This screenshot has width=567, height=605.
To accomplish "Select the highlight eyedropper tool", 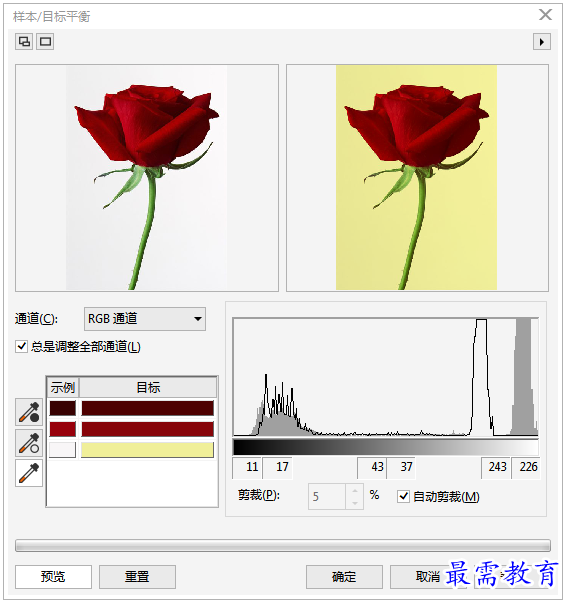I will 29,473.
